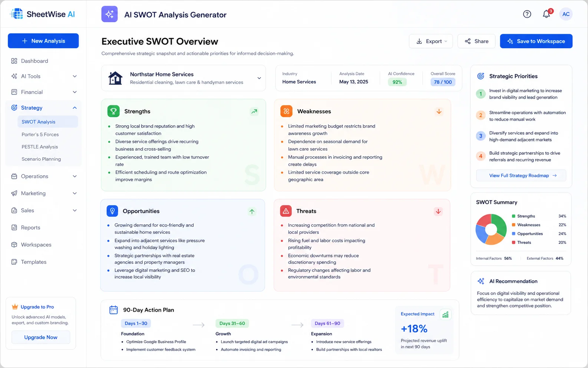Screen dimensions: 588x368
Task: Open Scenario Planning
Action: pyautogui.click(x=41, y=159)
